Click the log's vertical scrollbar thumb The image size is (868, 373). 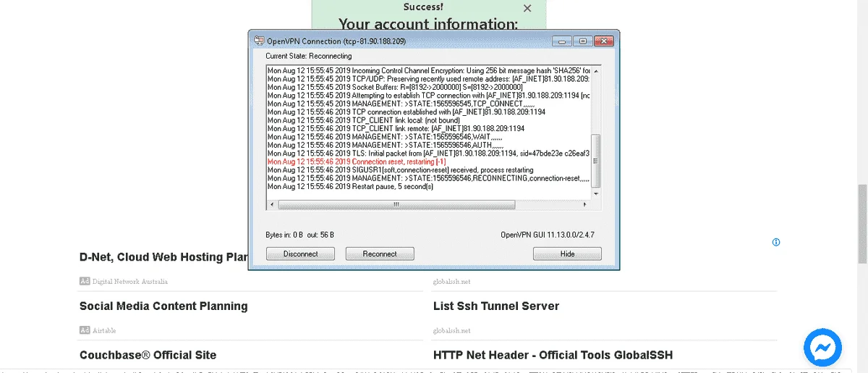[x=596, y=162]
